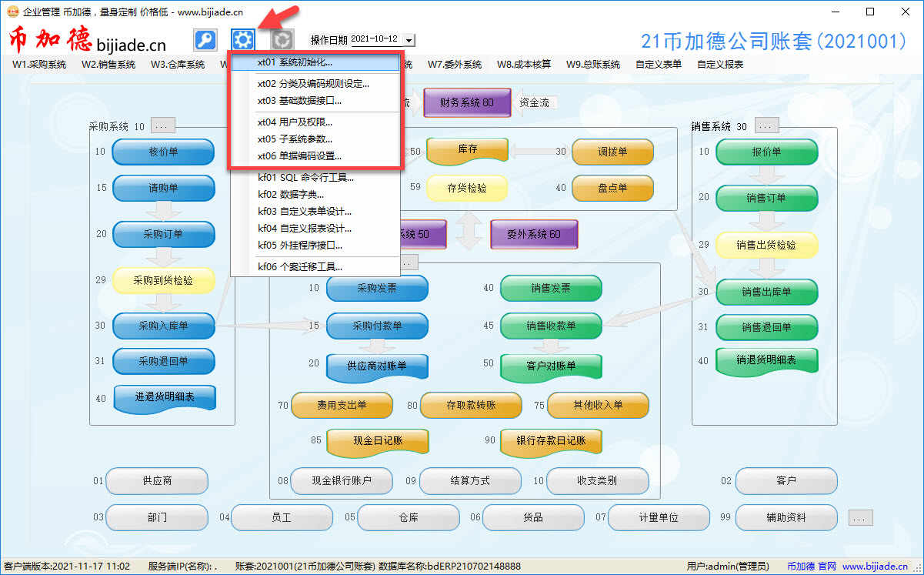Screen dimensions: 924x575
Task: Open the 采购发票 button
Action: [x=377, y=289]
